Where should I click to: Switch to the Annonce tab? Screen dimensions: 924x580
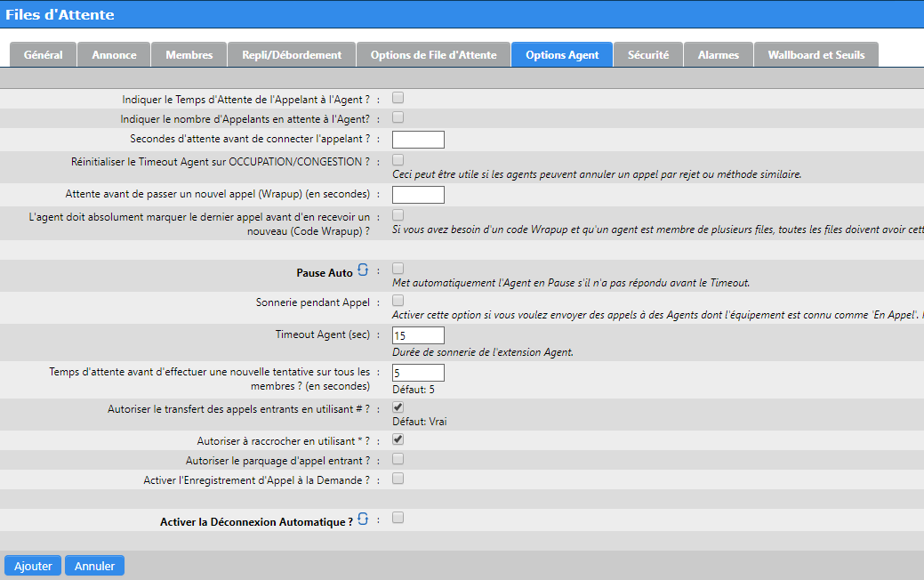click(x=115, y=55)
